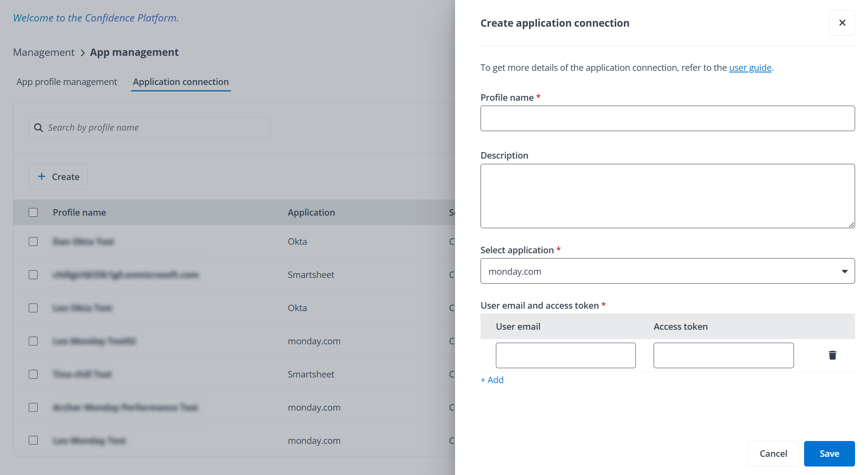Viewport: 868px width, 475px height.
Task: Select all profiles with header checkbox
Action: [33, 212]
